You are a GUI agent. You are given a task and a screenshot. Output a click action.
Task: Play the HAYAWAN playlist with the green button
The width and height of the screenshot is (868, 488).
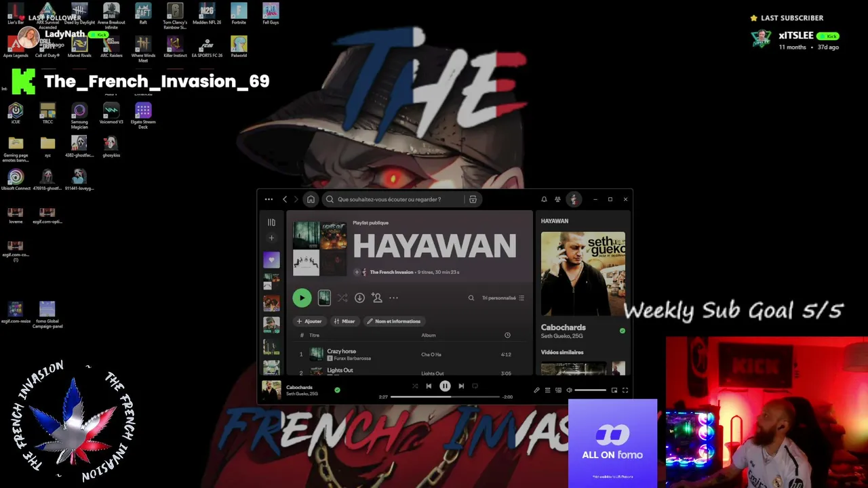(302, 298)
